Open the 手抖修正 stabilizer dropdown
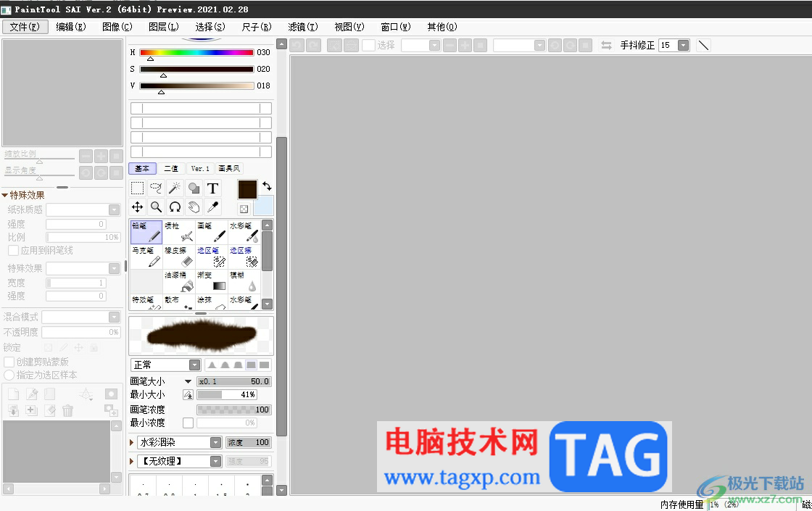Viewport: 812px width, 511px height. pyautogui.click(x=684, y=46)
